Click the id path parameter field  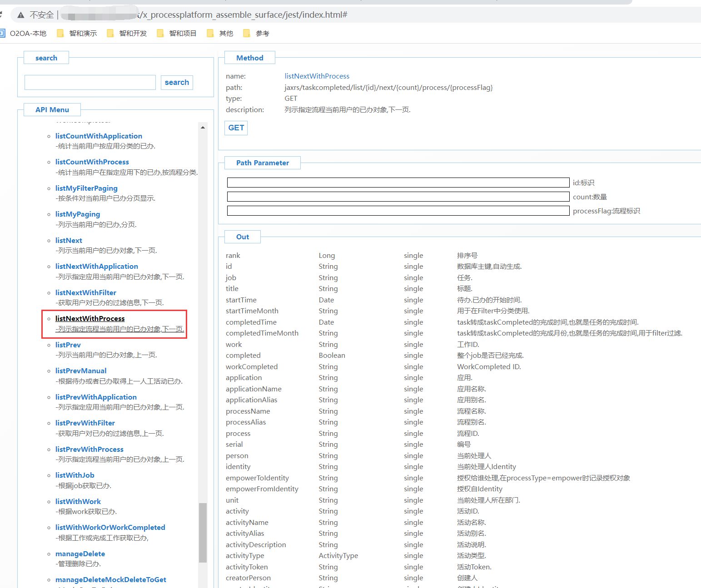pos(398,183)
